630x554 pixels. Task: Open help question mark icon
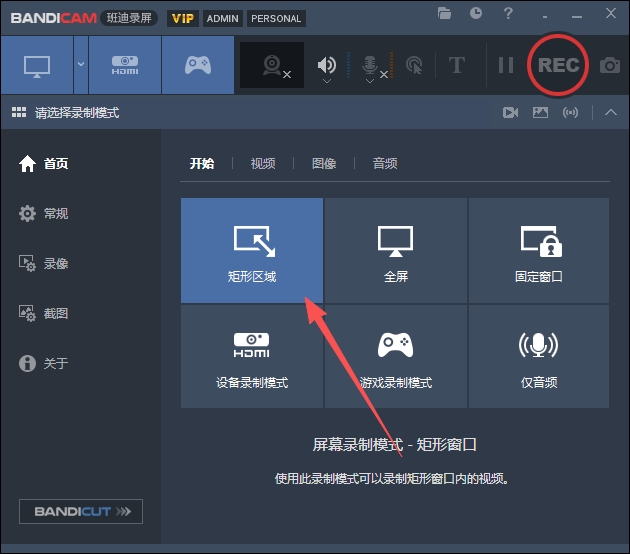pos(508,13)
